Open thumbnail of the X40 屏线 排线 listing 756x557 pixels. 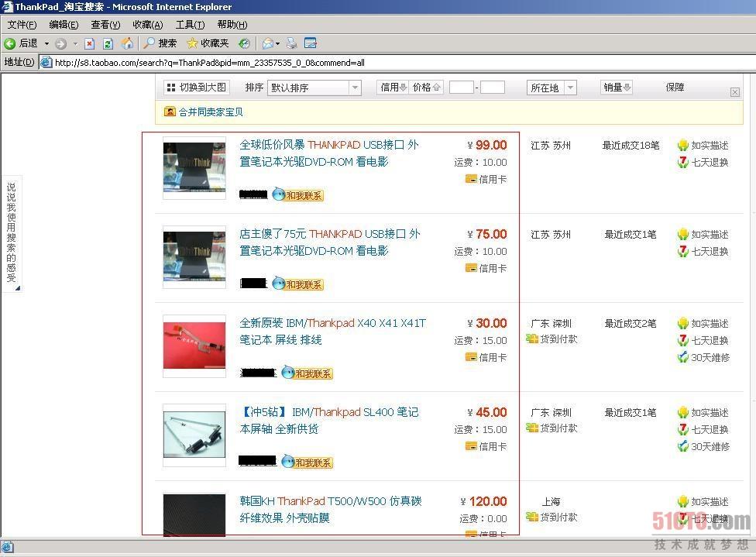(194, 346)
